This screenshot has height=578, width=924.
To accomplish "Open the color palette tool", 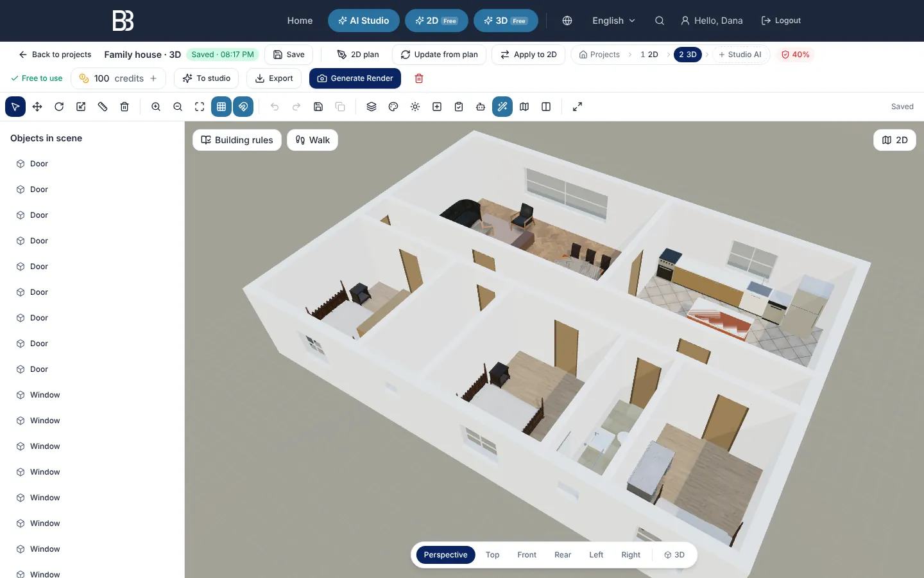I will tap(393, 107).
